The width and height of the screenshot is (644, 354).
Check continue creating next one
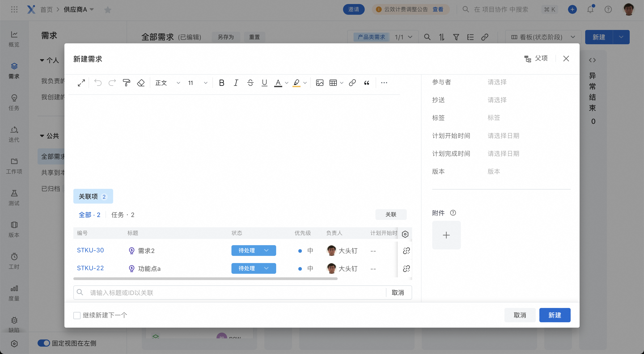tap(77, 315)
